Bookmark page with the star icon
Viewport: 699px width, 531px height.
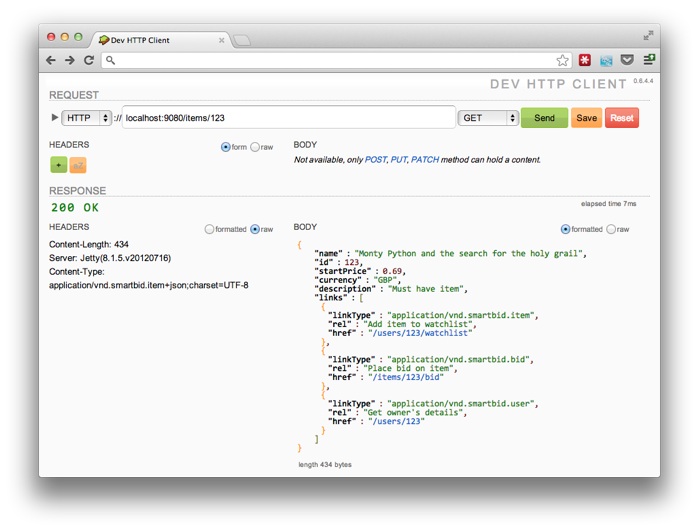click(x=563, y=60)
